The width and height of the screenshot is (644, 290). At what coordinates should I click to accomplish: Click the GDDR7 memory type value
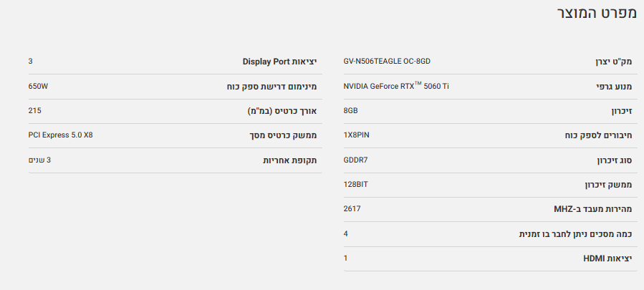pyautogui.click(x=355, y=160)
